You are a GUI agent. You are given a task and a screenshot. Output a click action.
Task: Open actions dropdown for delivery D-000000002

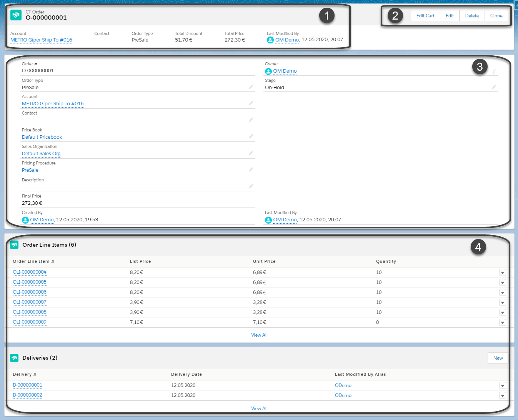[502, 395]
